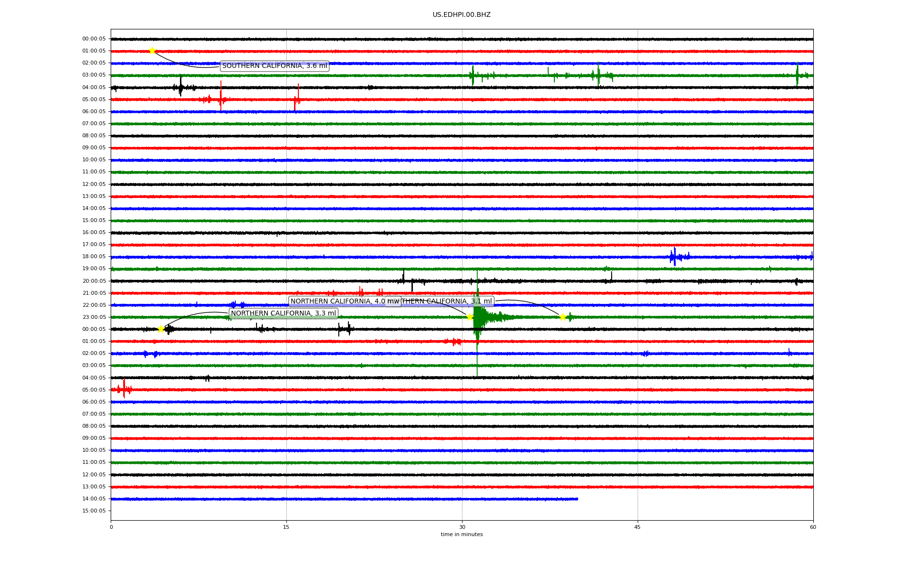Screen dimensions: 924x578
Task: Click the star for the 3.1 ml event
Action: click(562, 317)
